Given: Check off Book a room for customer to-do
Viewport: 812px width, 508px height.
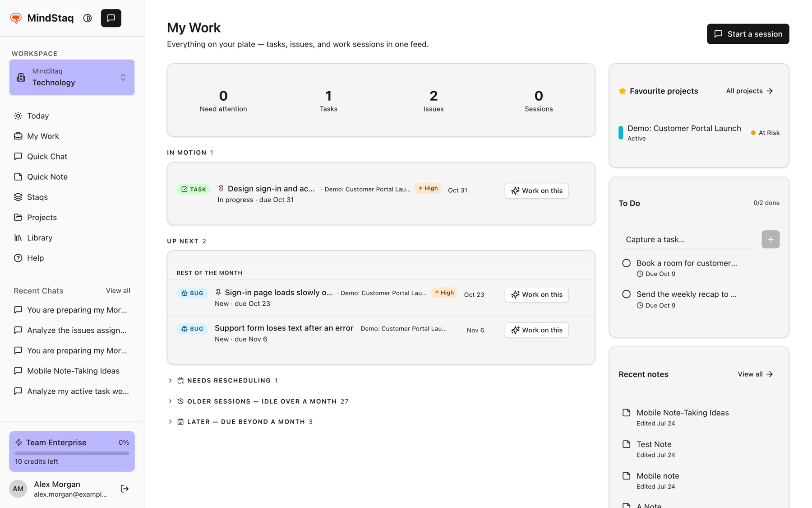Looking at the screenshot, I should pyautogui.click(x=626, y=263).
